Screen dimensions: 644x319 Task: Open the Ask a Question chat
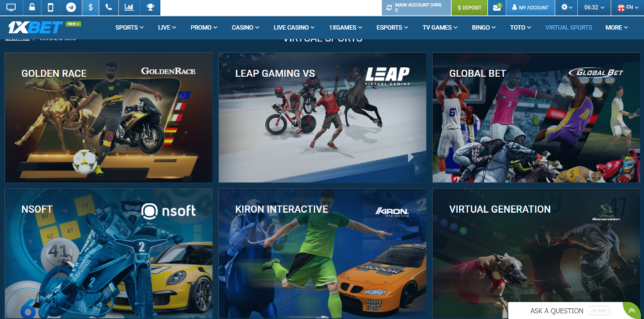[557, 311]
